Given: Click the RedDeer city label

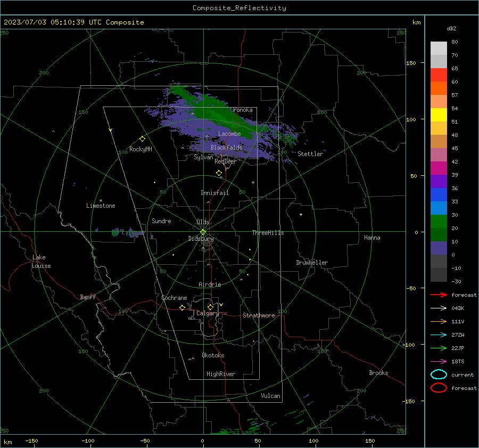Looking at the screenshot, I should [x=226, y=161].
